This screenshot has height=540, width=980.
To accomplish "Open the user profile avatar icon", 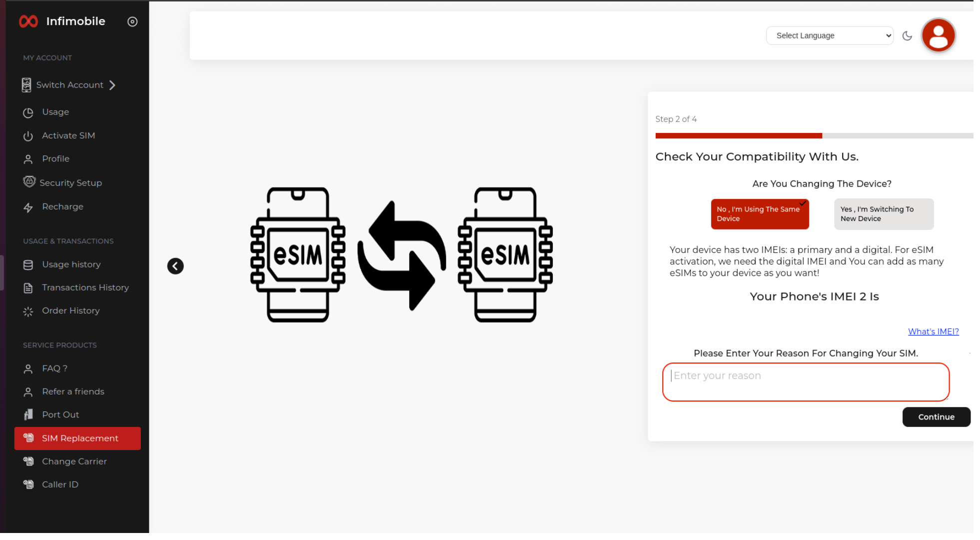I will (x=938, y=35).
